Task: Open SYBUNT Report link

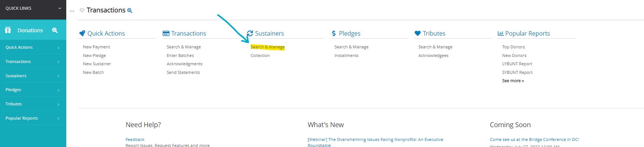Action: 517,72
